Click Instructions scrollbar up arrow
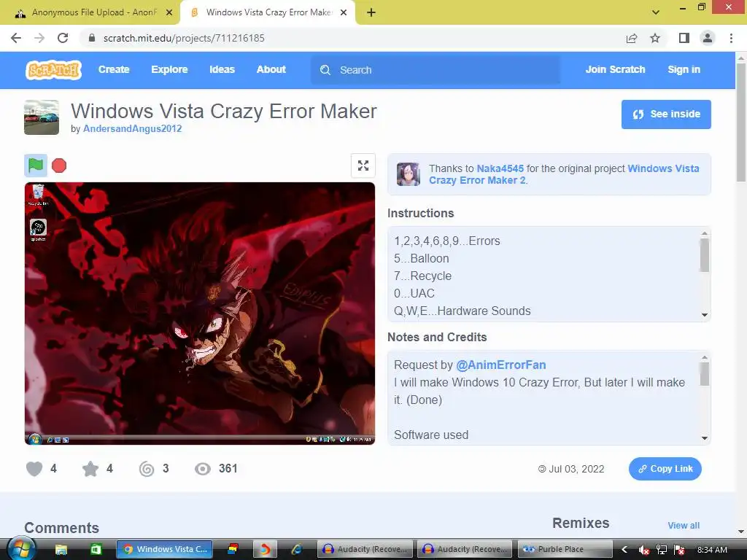 click(x=704, y=233)
